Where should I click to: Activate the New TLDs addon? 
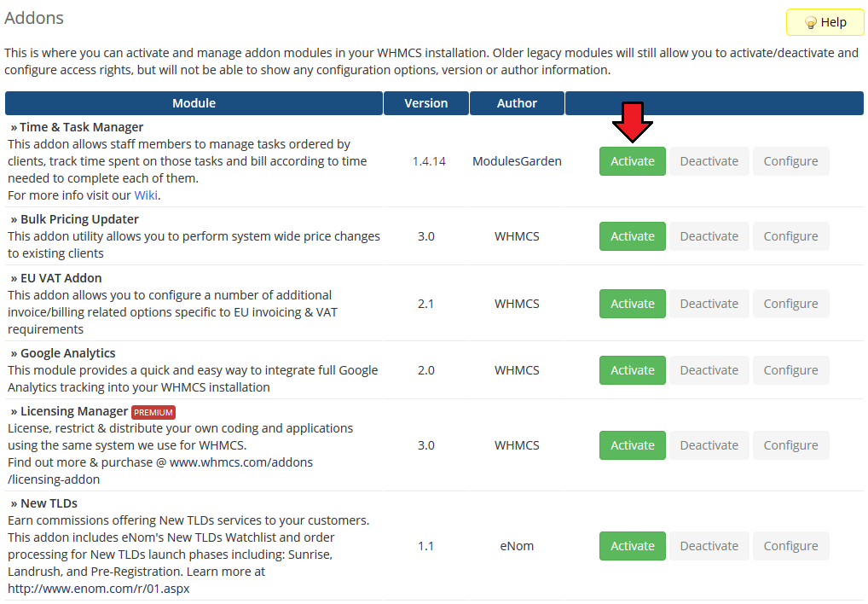[632, 547]
